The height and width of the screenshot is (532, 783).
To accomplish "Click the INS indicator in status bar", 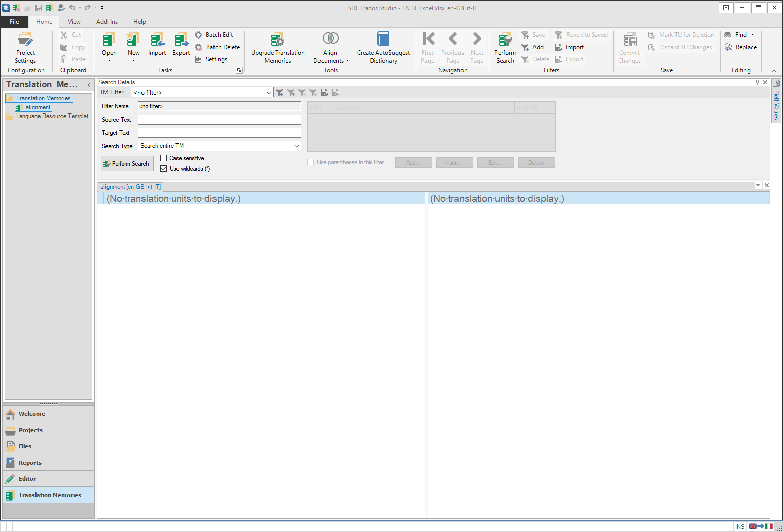I will coord(740,526).
